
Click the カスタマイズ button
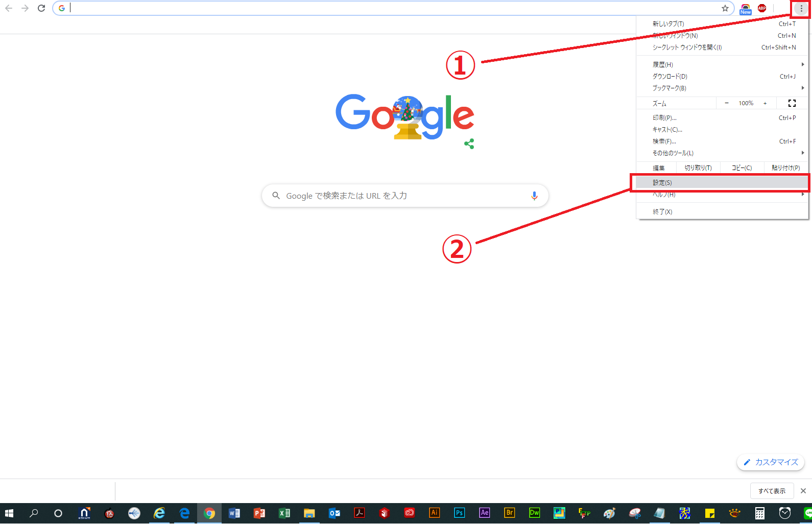click(x=771, y=462)
